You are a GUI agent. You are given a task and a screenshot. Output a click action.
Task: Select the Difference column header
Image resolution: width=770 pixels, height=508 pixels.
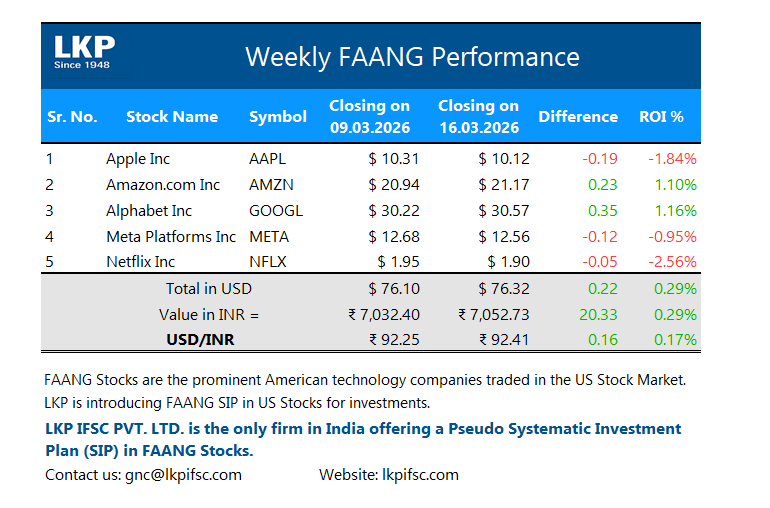coord(578,116)
